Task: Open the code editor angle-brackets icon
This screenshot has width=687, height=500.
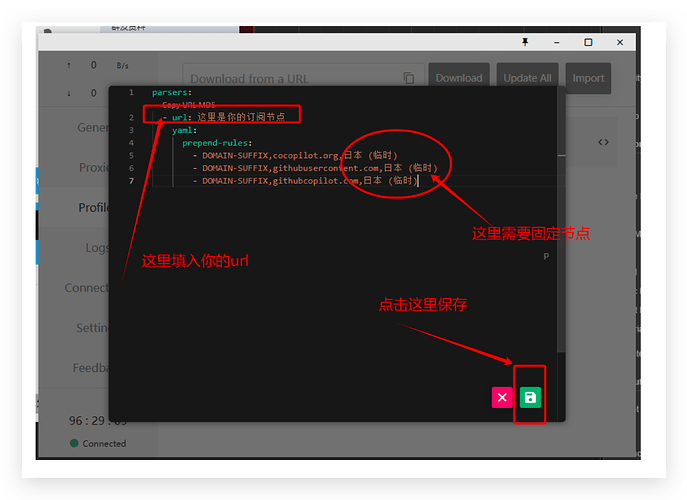Action: (x=603, y=142)
